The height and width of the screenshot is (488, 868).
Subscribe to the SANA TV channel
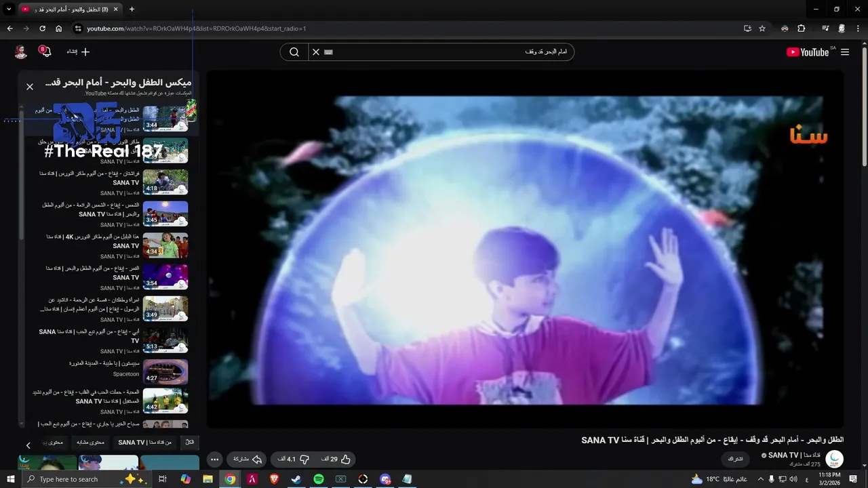click(x=736, y=459)
